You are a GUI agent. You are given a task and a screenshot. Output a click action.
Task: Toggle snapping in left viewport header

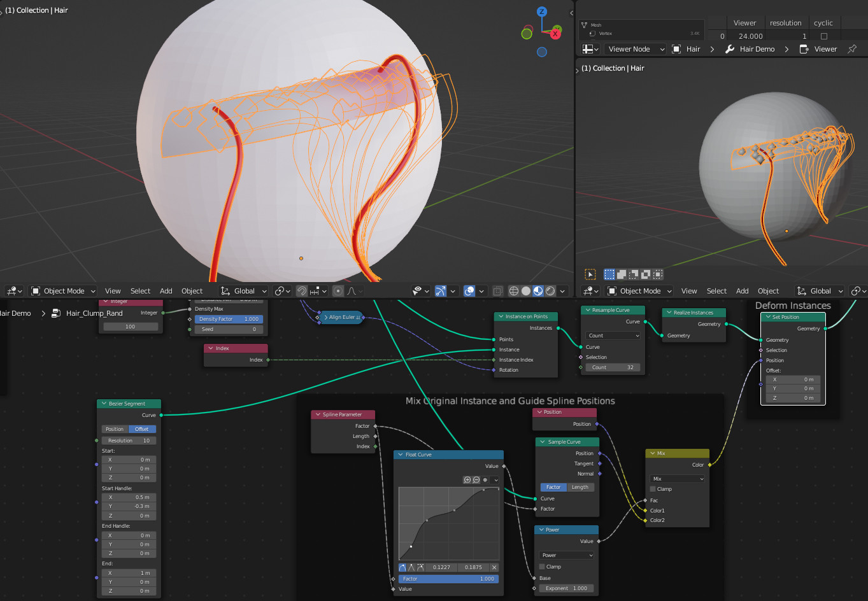tap(302, 291)
